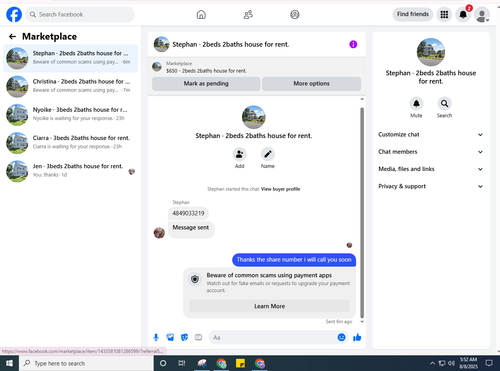Click the Mute bell icon in side panel

click(x=416, y=104)
